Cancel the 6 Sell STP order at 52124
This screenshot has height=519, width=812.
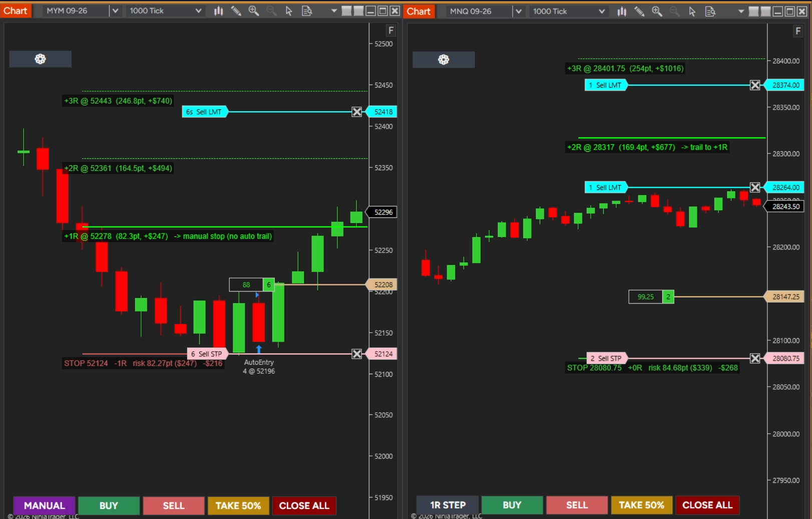click(x=356, y=354)
